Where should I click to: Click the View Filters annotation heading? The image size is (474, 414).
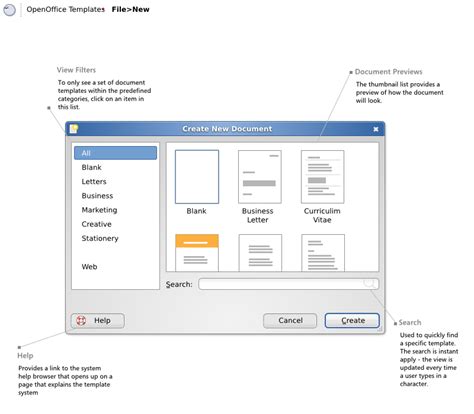tap(76, 70)
